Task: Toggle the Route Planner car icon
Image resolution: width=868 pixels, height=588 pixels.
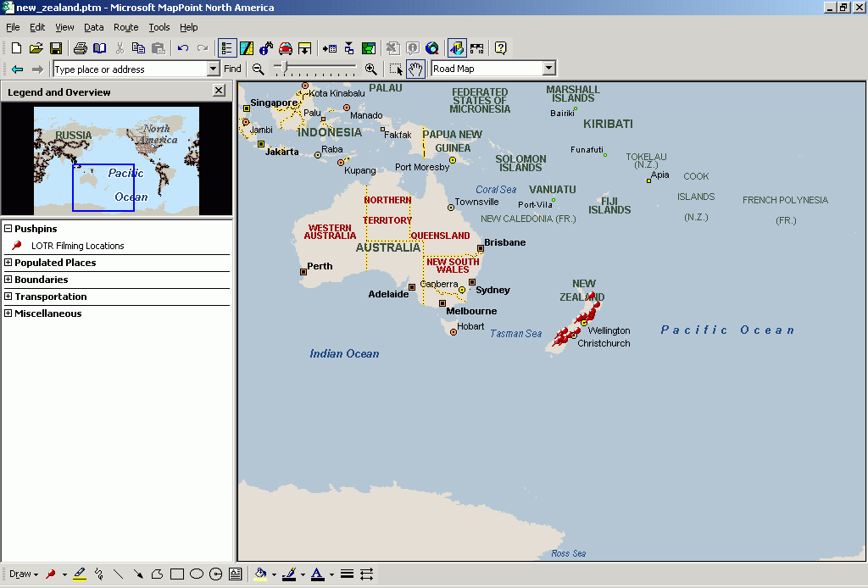Action: point(286,48)
